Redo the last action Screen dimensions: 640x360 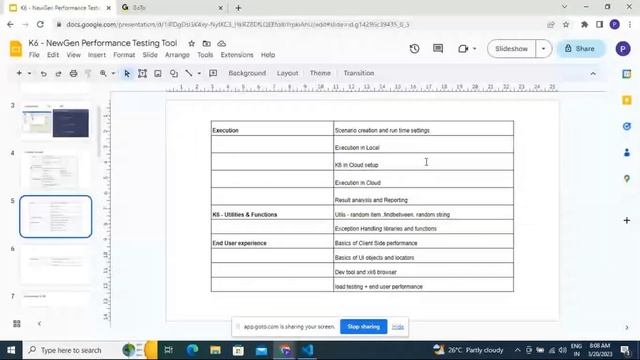coord(58,73)
